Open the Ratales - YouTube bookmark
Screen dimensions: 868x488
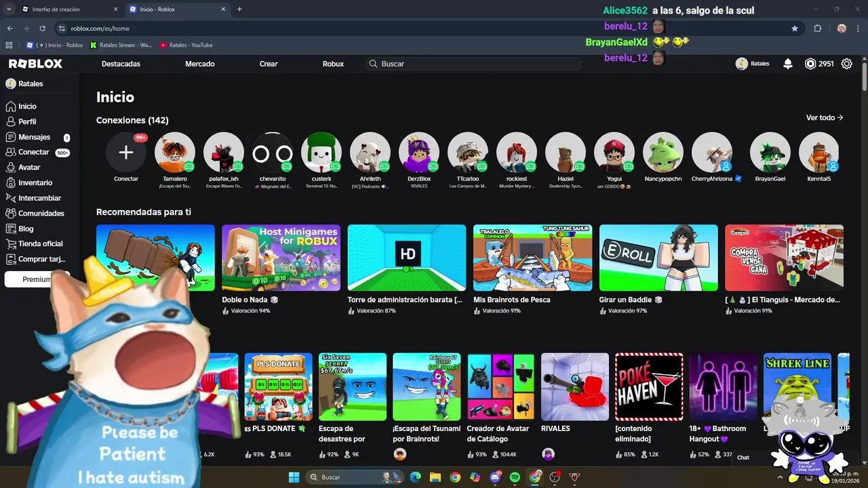tap(186, 45)
